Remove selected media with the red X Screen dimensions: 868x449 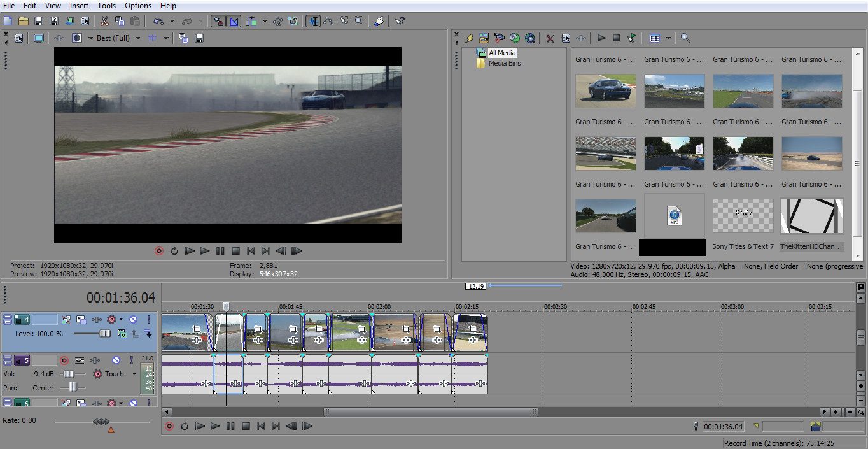550,38
